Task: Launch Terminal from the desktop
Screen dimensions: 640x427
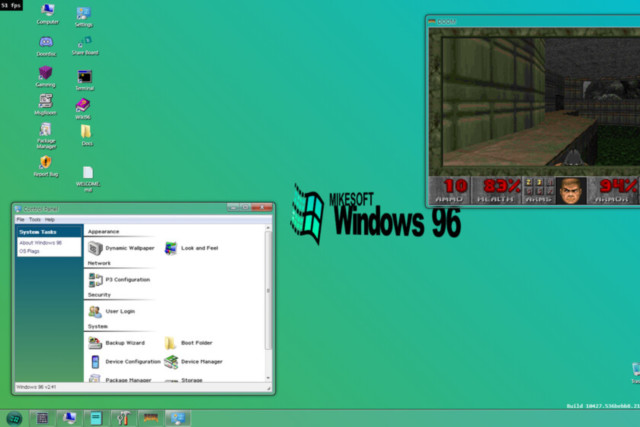Action: pos(84,80)
